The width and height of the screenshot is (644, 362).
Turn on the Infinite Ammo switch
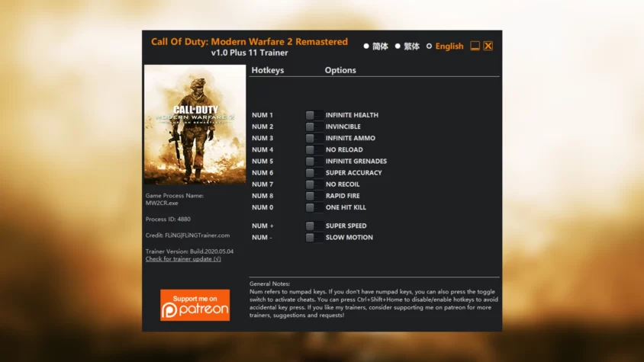(314, 138)
